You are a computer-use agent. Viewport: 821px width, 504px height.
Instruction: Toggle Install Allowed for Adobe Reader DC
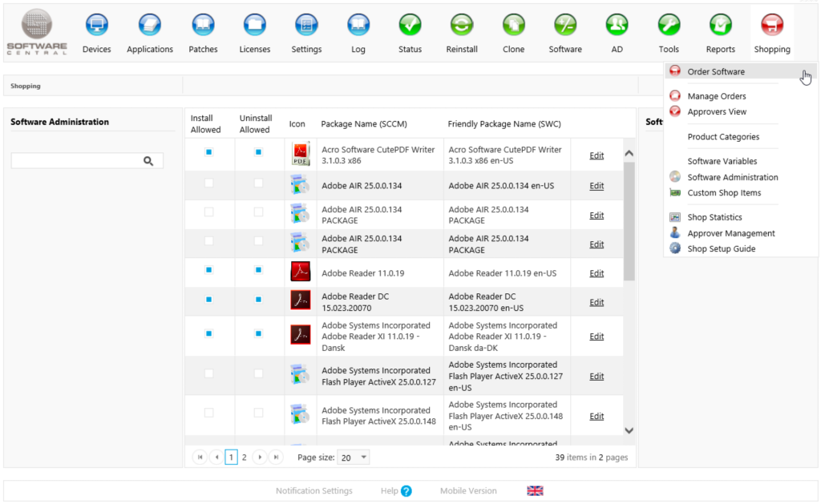pyautogui.click(x=209, y=300)
